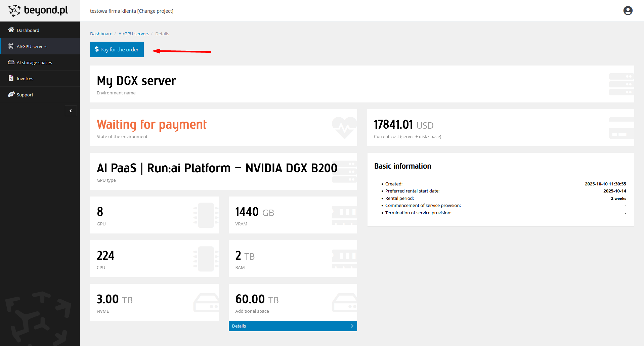Click the [Change project] link in header

[155, 11]
